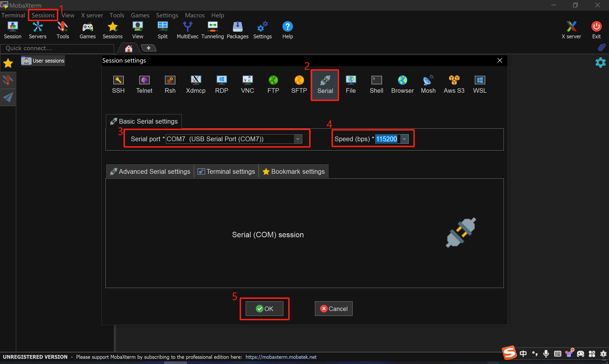The image size is (609, 364).
Task: Expand the Serial port dropdown arrow
Action: [298, 139]
